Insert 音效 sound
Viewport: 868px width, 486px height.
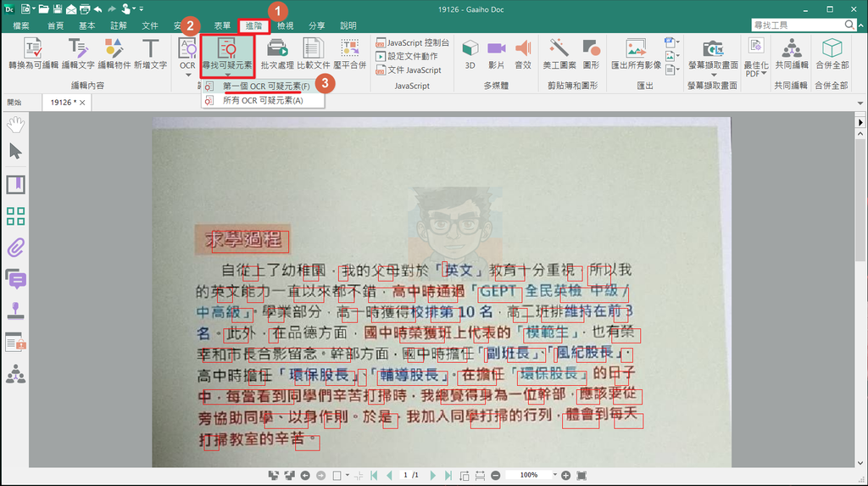[522, 53]
